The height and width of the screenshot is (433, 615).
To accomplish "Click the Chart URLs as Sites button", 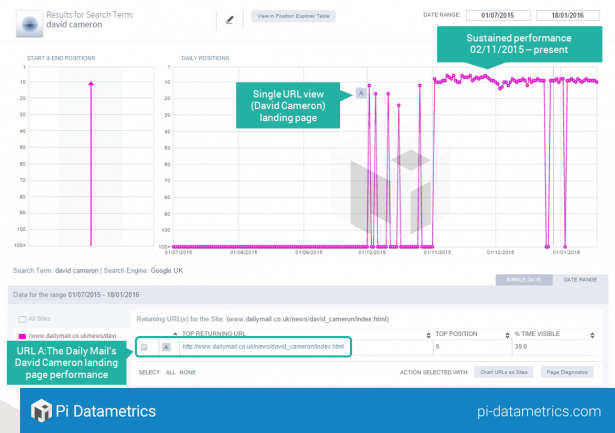I will tap(503, 372).
